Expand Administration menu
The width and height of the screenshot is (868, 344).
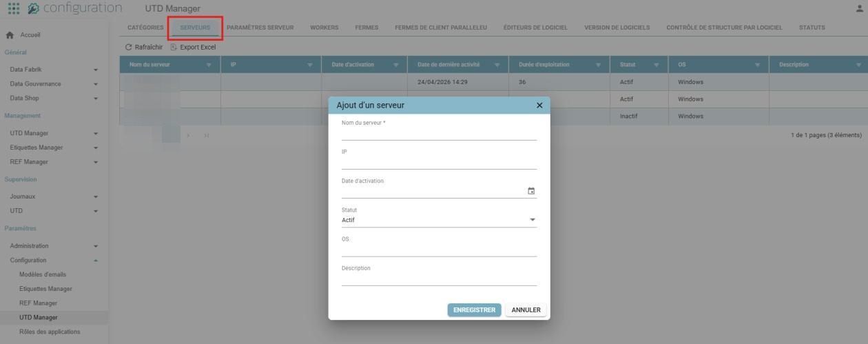[96, 246]
